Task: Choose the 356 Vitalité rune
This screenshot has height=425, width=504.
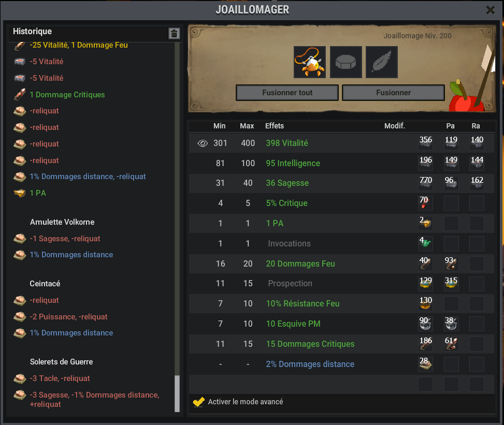Action: click(426, 143)
